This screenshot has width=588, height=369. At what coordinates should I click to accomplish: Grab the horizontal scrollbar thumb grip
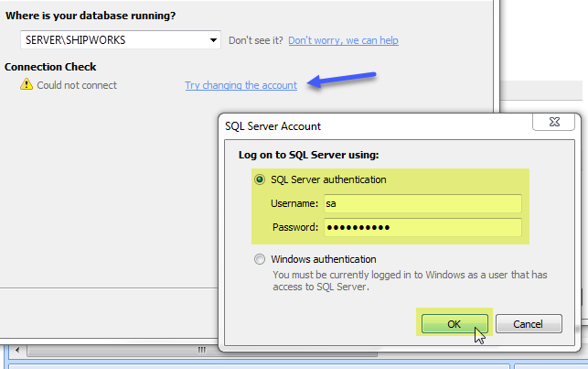202,351
